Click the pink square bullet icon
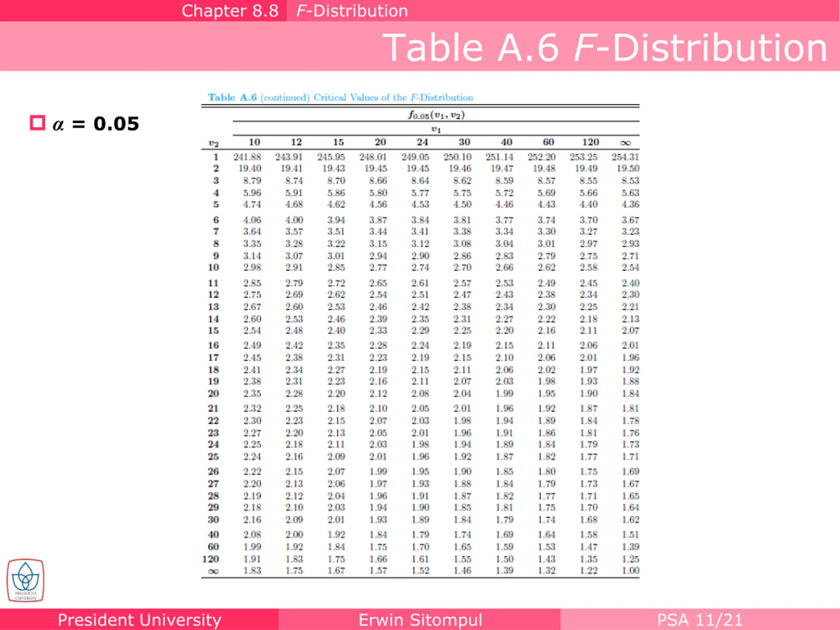 [37, 123]
